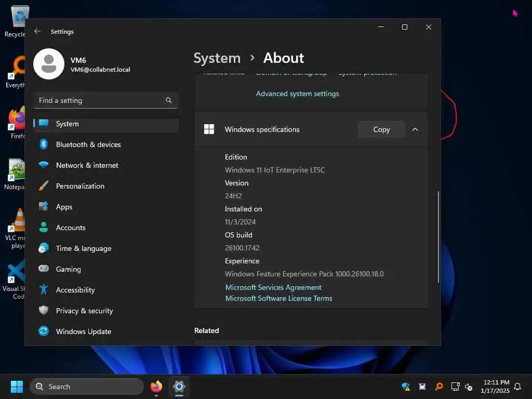Click the Windows Feature Experience Pack text
The width and height of the screenshot is (532, 399).
pos(304,274)
